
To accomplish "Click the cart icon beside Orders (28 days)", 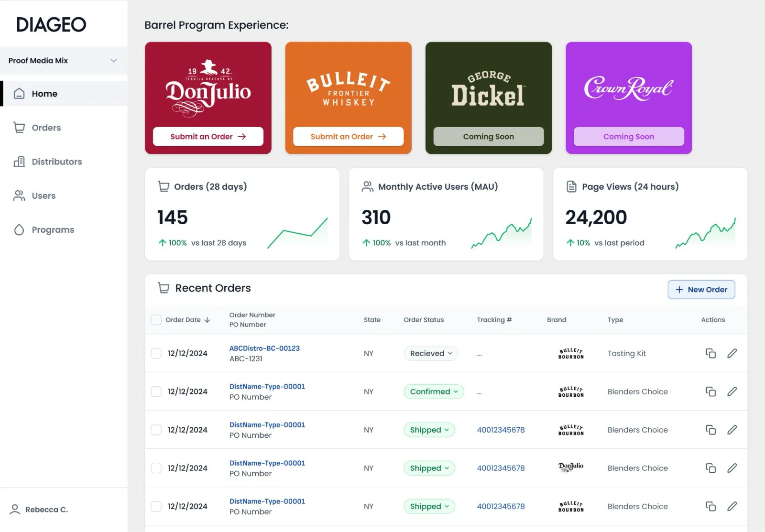I will [164, 186].
